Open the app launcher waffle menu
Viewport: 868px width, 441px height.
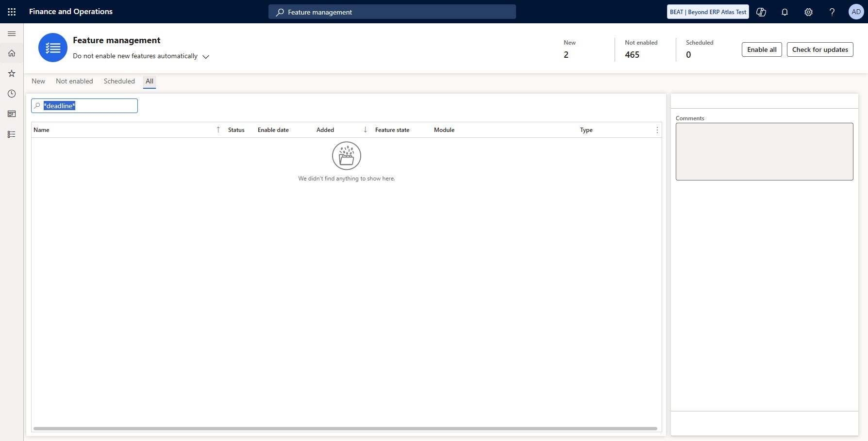[x=12, y=12]
